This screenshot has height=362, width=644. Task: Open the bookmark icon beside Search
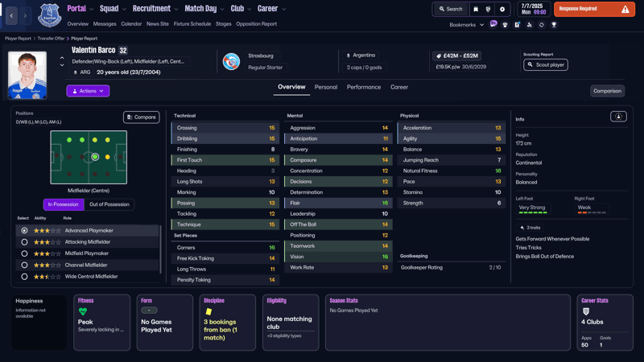pyautogui.click(x=476, y=9)
